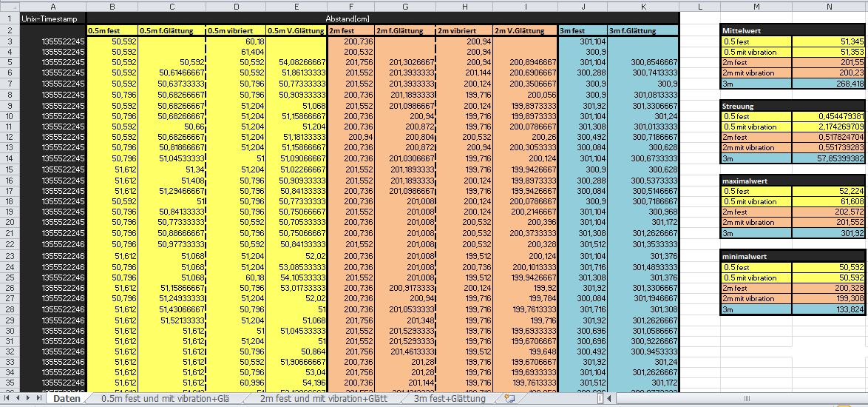Select column K header
This screenshot has width=868, height=407.
tap(643, 6)
